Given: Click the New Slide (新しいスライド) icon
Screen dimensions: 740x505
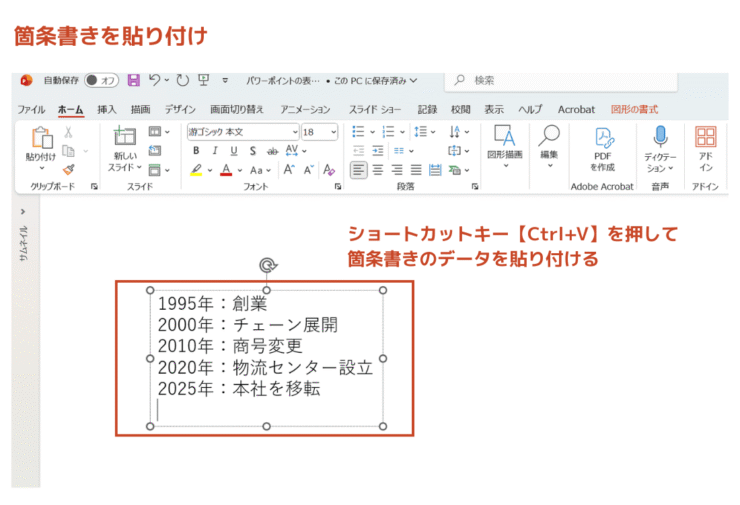Looking at the screenshot, I should point(125,136).
